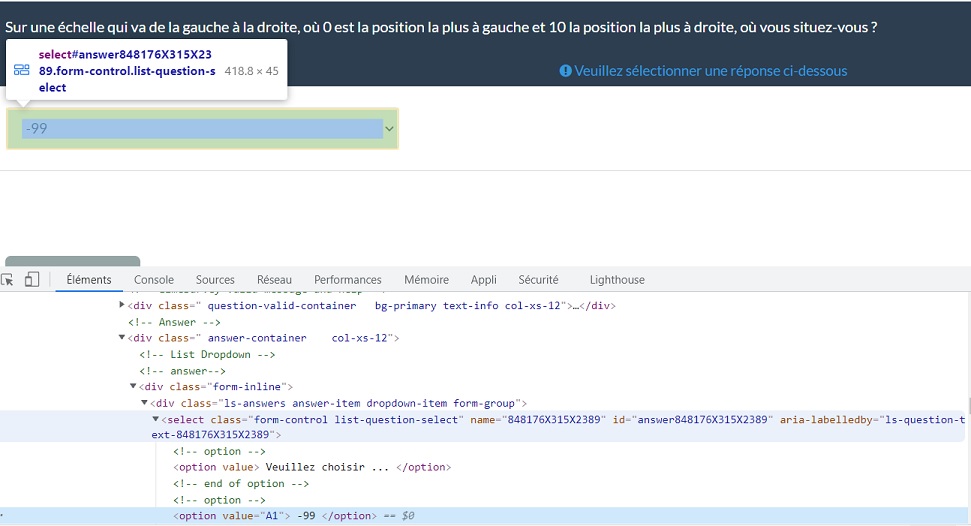
Task: Switch to the Lighthouse tab
Action: click(617, 280)
